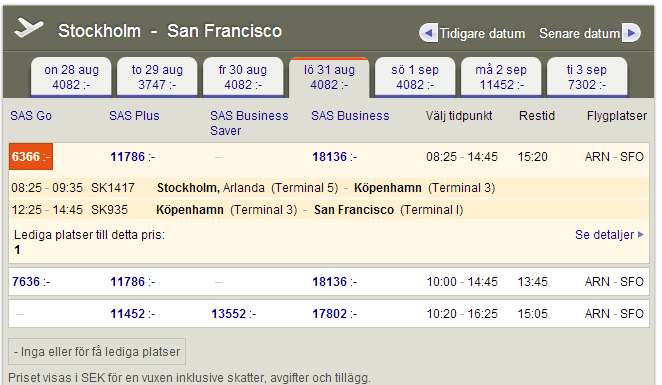Viewport: 662px width, 385px height.
Task: Select the to 29 aug 3747 tab
Action: 157,77
